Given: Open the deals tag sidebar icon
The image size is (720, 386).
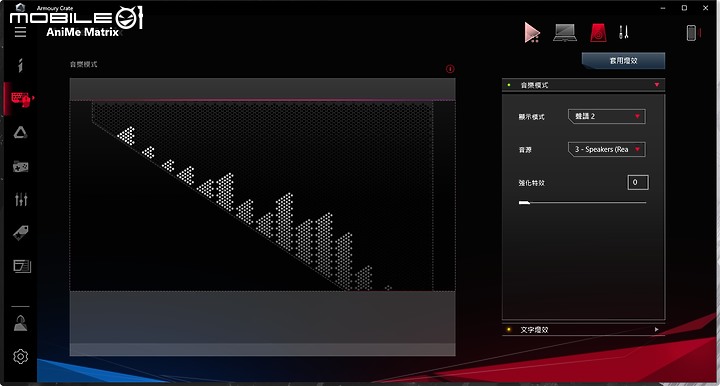Looking at the screenshot, I should tap(21, 233).
